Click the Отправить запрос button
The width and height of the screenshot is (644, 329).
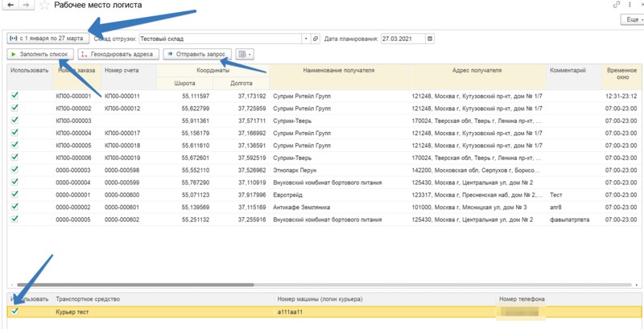[x=197, y=54]
